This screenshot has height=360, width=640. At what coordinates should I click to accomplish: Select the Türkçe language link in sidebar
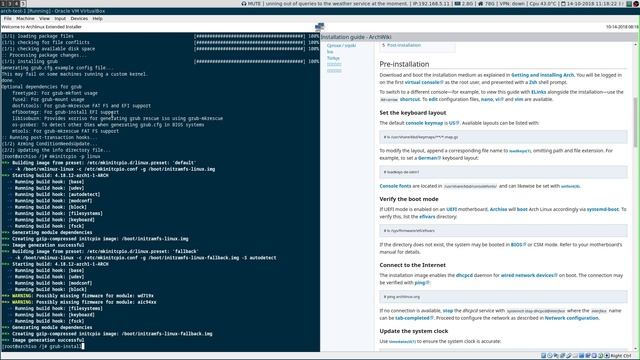(x=333, y=58)
